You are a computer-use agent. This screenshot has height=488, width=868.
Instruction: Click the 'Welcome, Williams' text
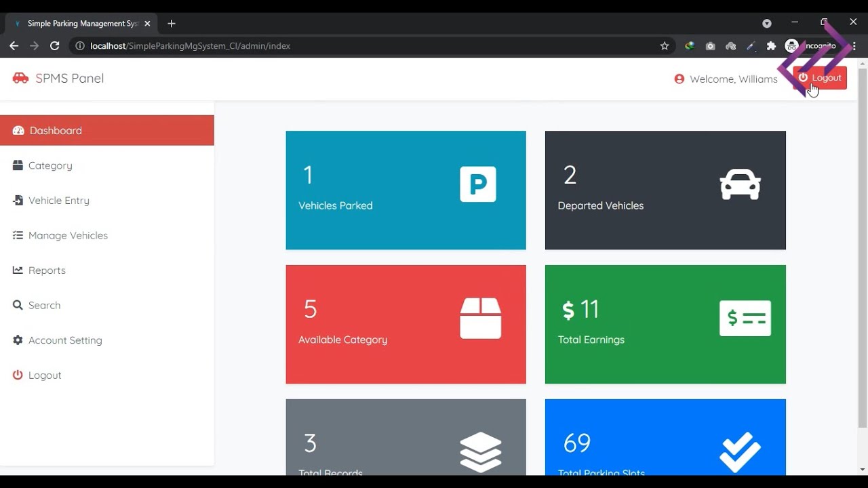[x=734, y=79]
